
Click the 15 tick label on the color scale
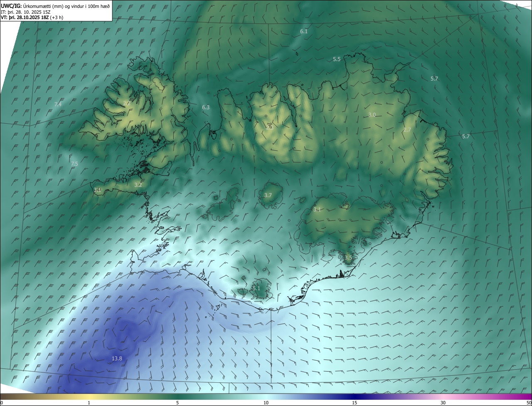[x=355, y=403]
